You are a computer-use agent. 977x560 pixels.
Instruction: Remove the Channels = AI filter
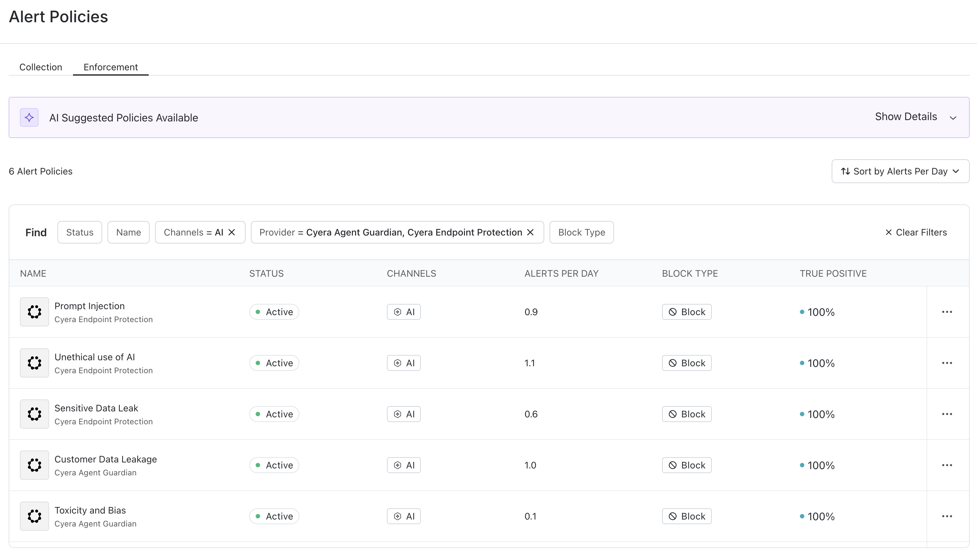tap(232, 232)
